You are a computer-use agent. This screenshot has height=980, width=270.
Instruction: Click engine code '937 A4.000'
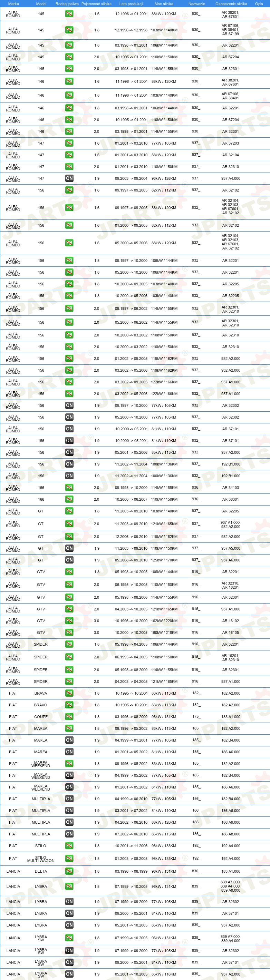click(231, 178)
